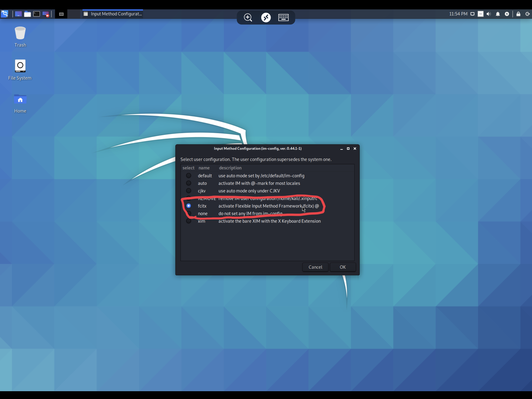
Task: Open the file manager panel icon
Action: pos(27,14)
